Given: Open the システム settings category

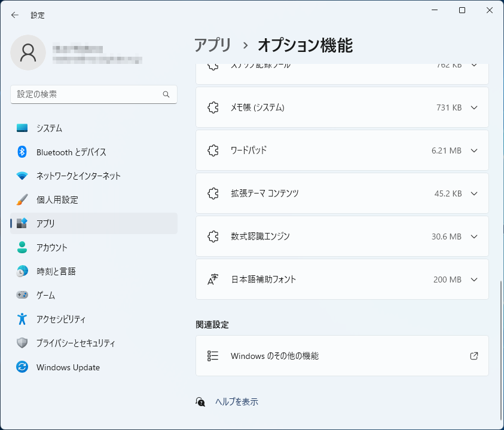Looking at the screenshot, I should tap(49, 128).
